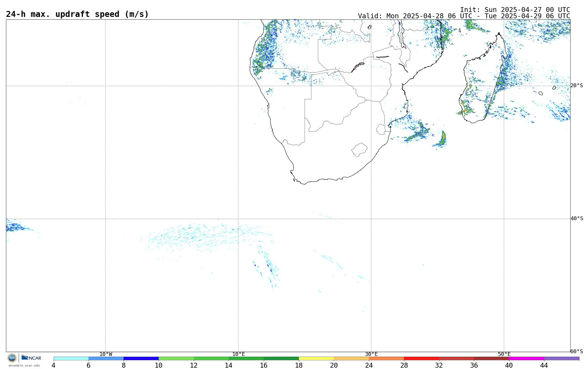Select the yellow 18–20 colorbar swatch

click(316, 359)
